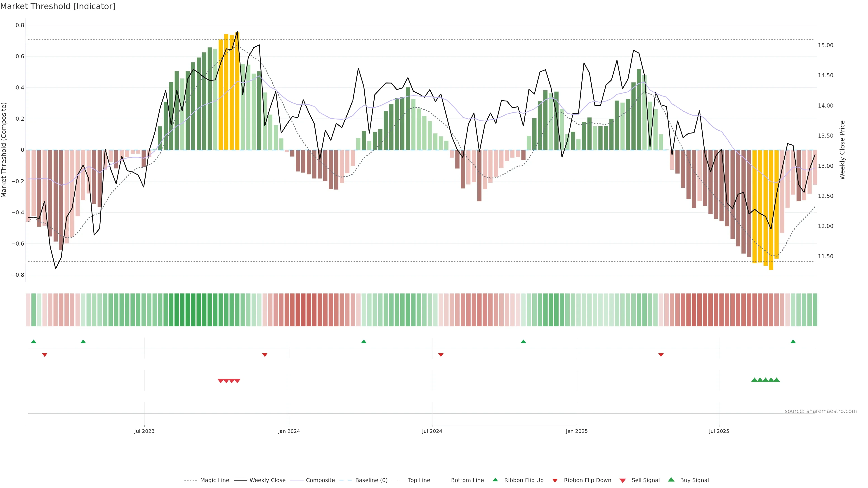Image resolution: width=868 pixels, height=488 pixels.
Task: Click the last green buy signal triangle in the cluster
Action: coord(777,380)
